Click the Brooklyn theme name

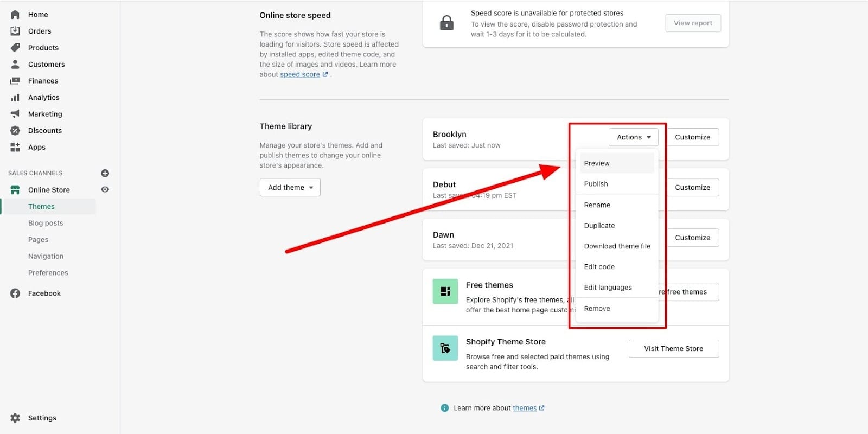tap(450, 135)
